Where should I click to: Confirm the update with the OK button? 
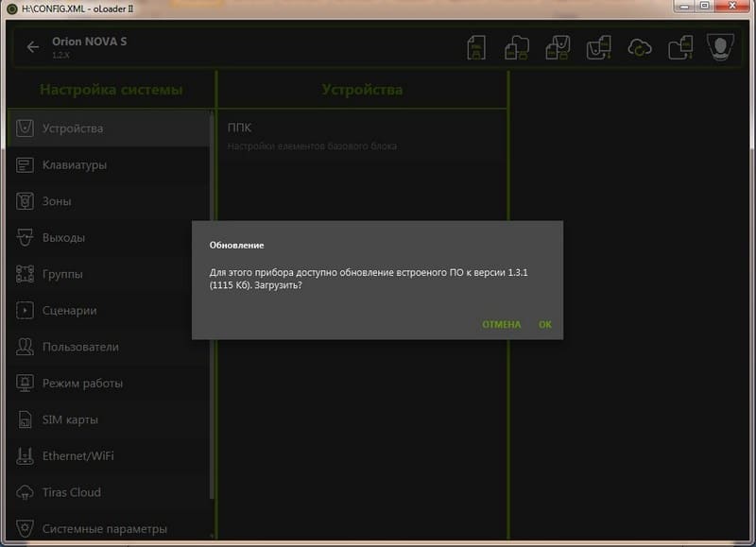pos(545,324)
